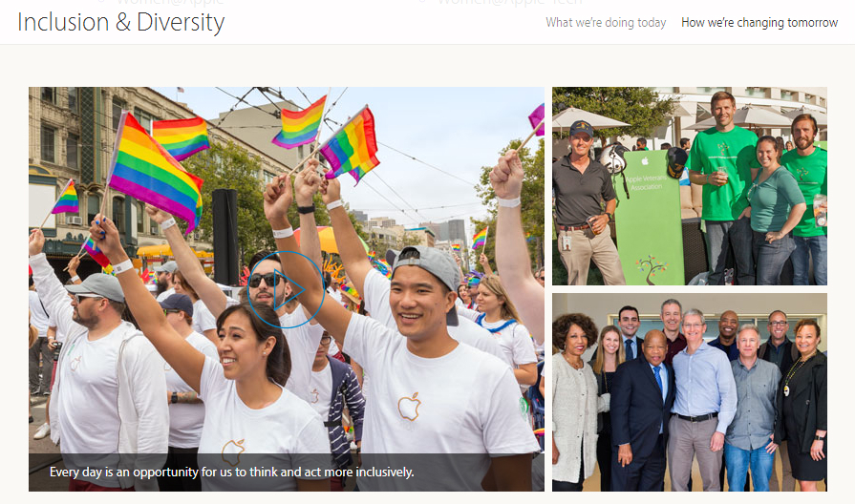The width and height of the screenshot is (855, 504).
Task: Click the faded Women@Apple Tech text at the top
Action: tap(509, 2)
